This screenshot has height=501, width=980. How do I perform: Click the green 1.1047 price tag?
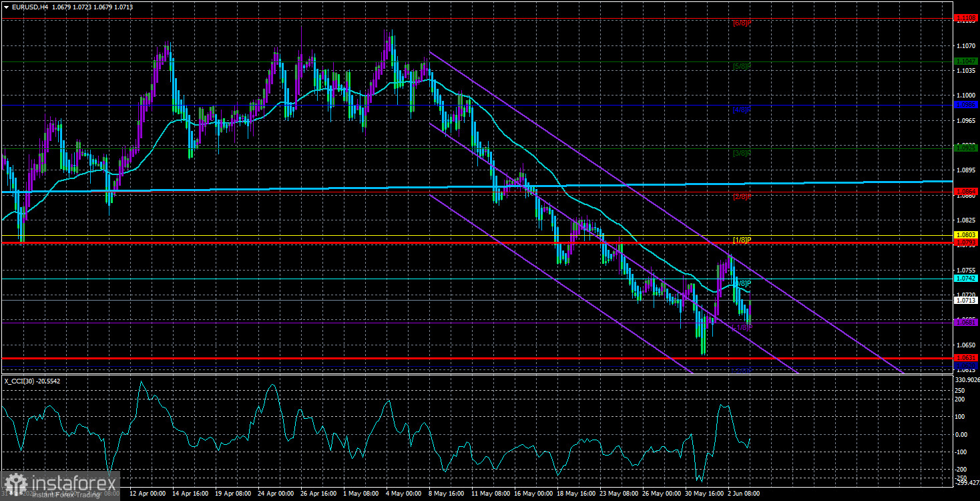tap(966, 61)
